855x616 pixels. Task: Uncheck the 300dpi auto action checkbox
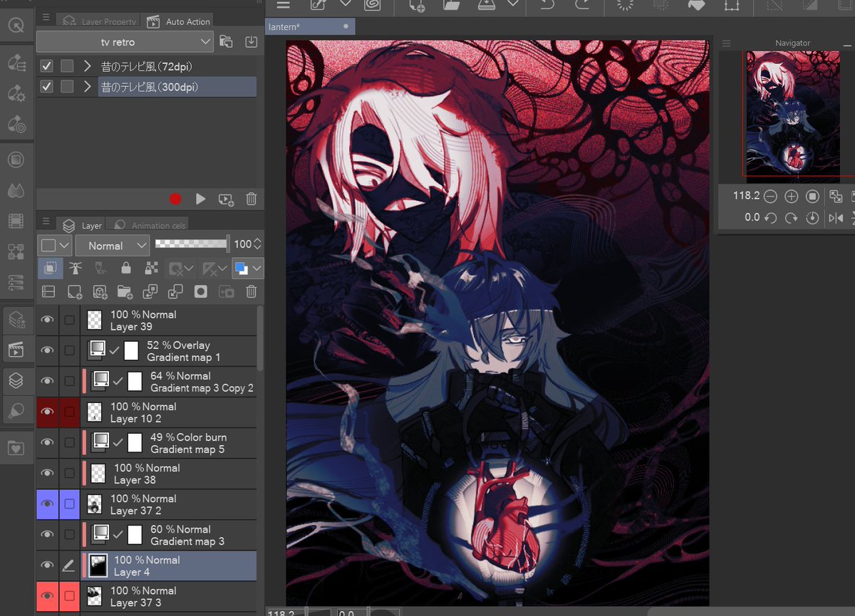click(46, 87)
